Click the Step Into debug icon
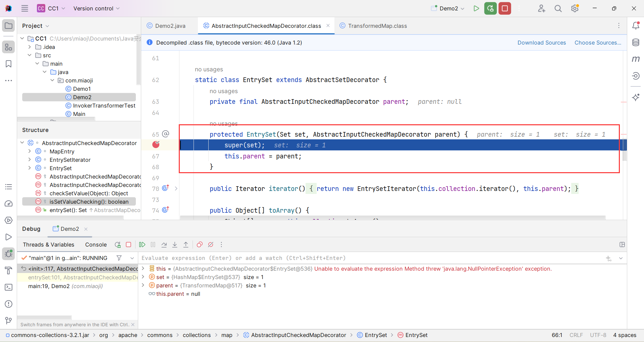 coord(175,245)
